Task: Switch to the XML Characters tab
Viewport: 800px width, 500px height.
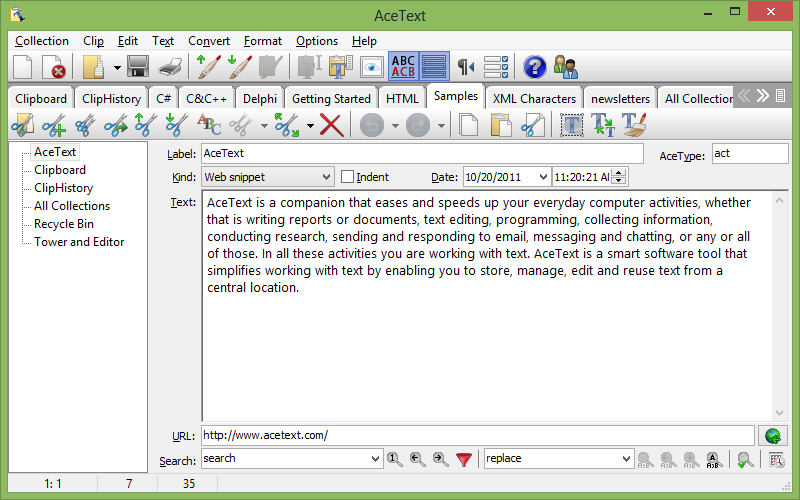Action: 534,98
